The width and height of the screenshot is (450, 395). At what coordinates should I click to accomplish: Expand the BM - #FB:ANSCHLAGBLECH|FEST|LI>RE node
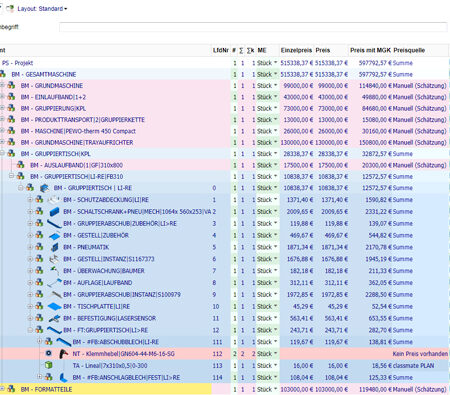tap(39, 377)
